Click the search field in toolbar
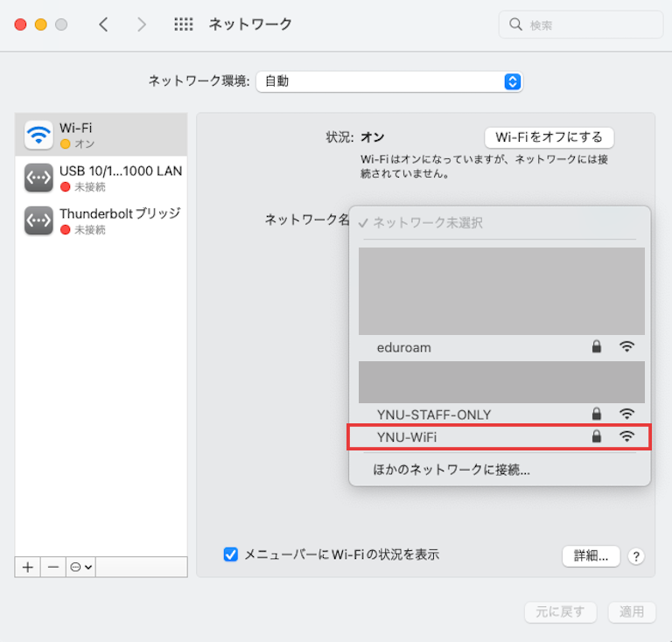 click(x=580, y=24)
